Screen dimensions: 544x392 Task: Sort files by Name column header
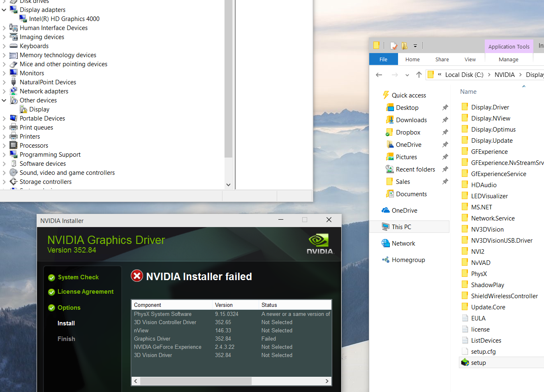click(x=468, y=92)
